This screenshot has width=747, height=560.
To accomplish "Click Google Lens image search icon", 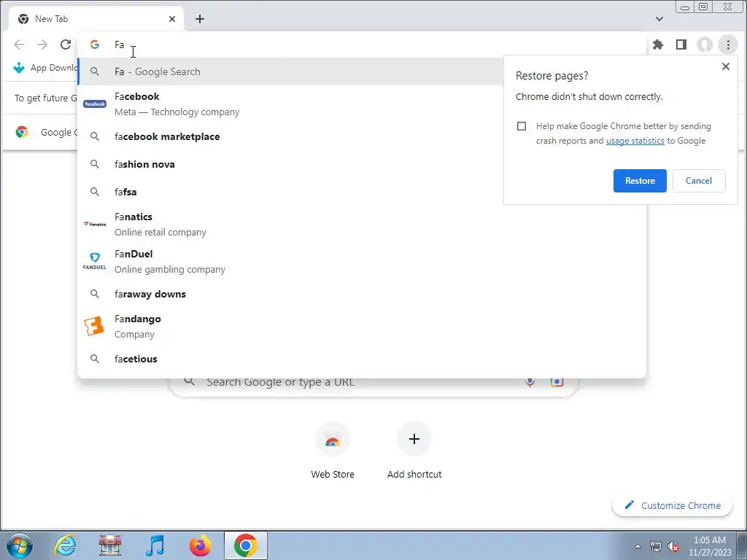I will (557, 382).
